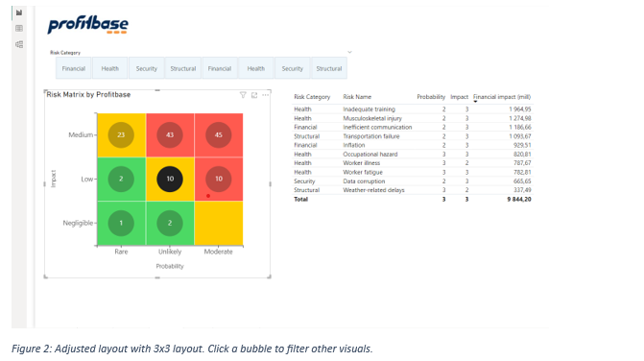Click the Risk Category slicer title
The width and height of the screenshot is (644, 361).
(x=65, y=53)
